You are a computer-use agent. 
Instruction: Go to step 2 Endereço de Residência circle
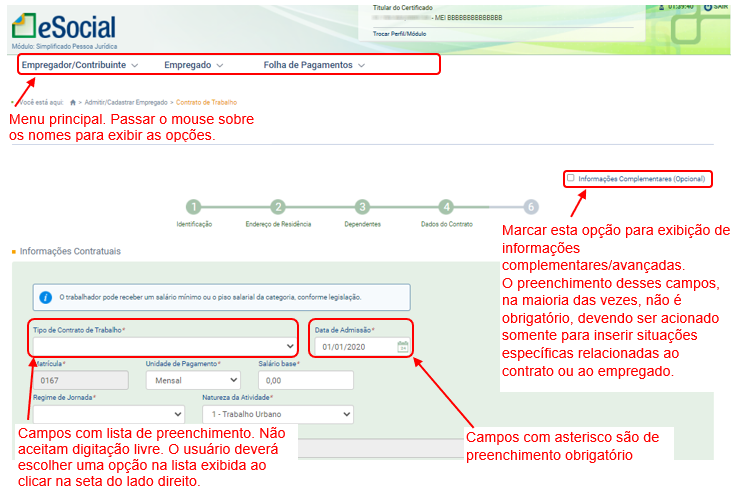pos(278,207)
